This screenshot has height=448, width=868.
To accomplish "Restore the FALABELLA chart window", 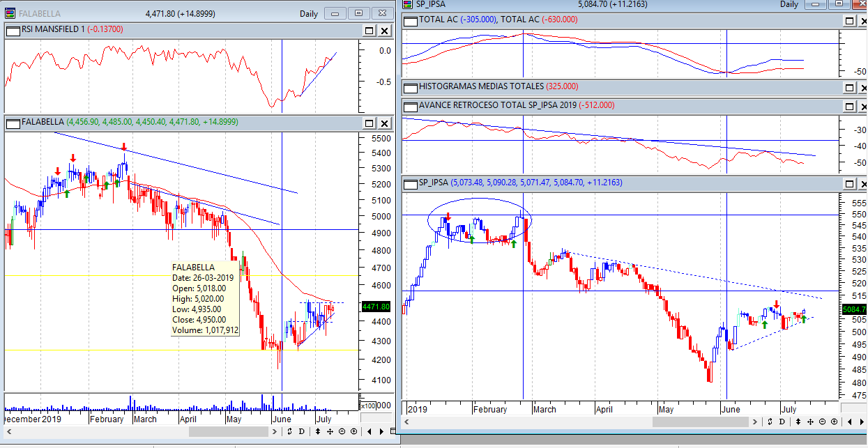I will point(359,13).
